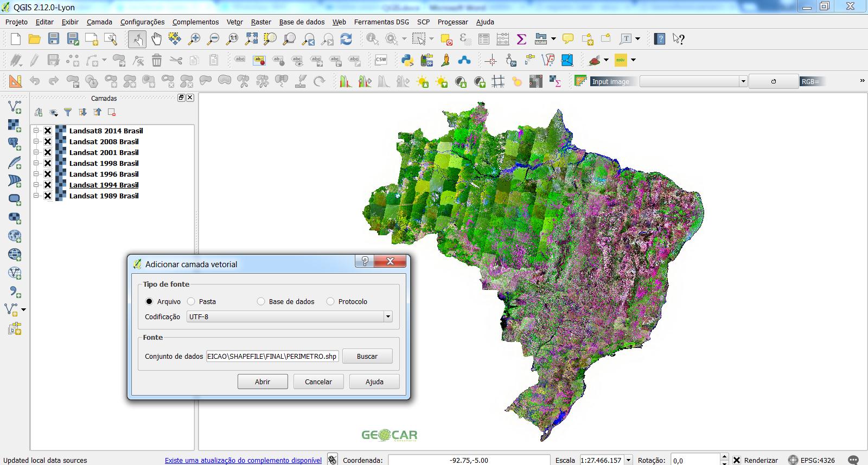Click the CSW MetaSearch icon
The width and height of the screenshot is (868, 465).
click(x=381, y=60)
